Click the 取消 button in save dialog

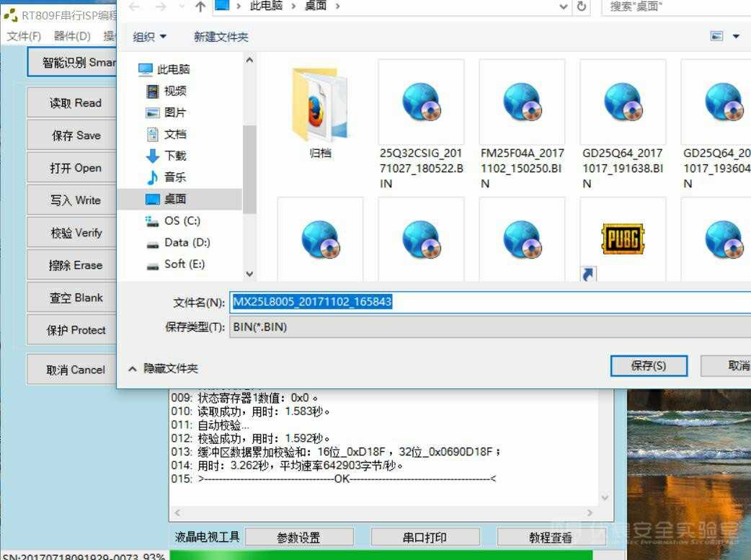pyautogui.click(x=726, y=366)
